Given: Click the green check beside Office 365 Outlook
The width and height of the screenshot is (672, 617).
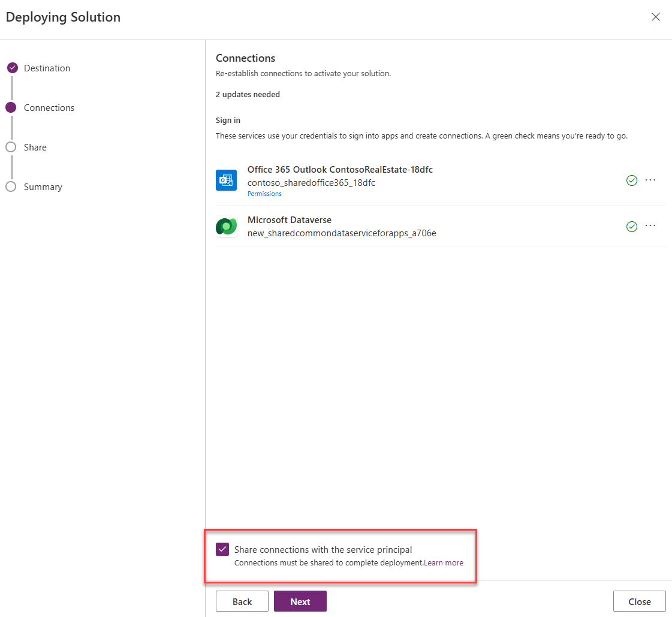Looking at the screenshot, I should tap(631, 180).
